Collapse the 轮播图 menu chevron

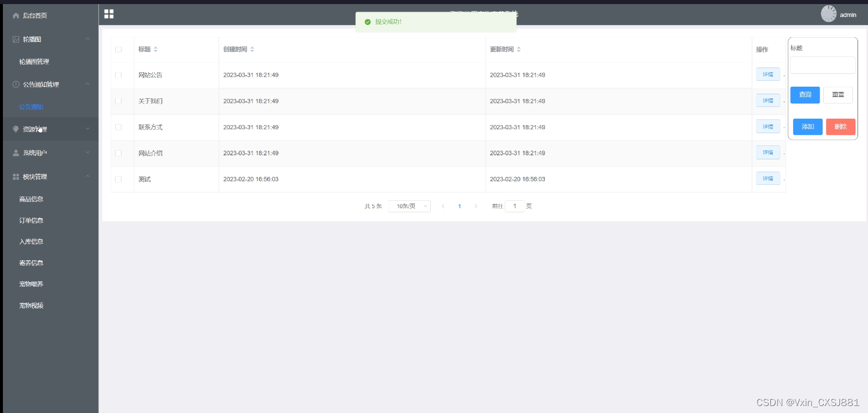tap(87, 39)
